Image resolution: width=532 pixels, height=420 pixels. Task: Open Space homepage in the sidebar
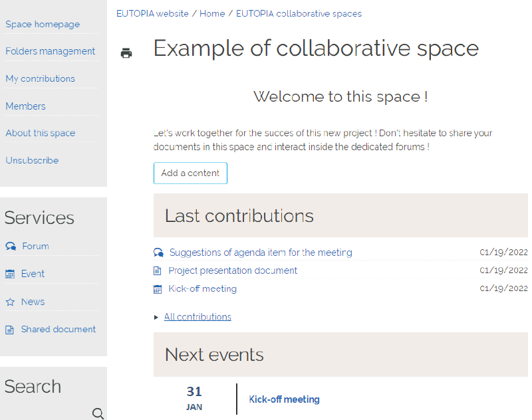click(x=43, y=24)
